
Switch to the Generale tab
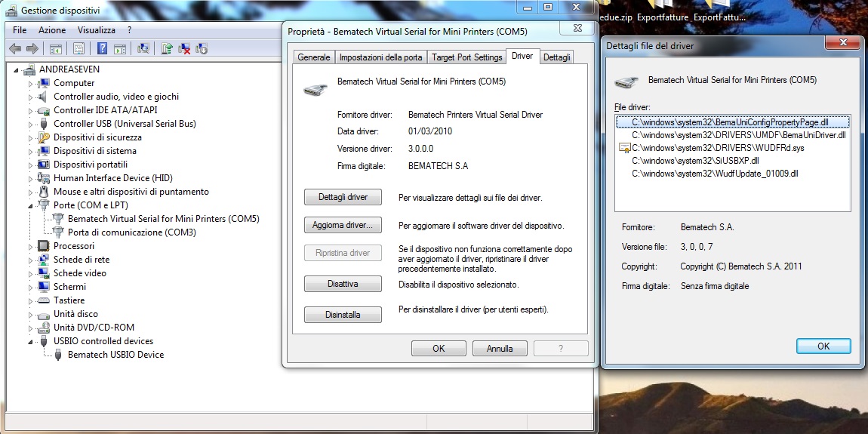314,57
